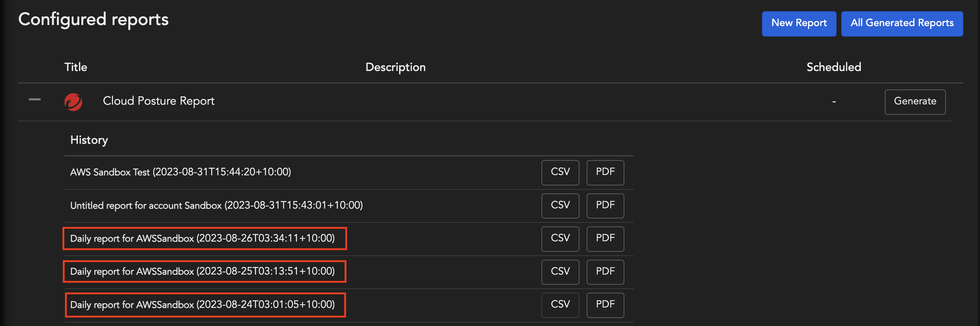Image resolution: width=980 pixels, height=326 pixels.
Task: Click the New Report button
Action: (x=799, y=24)
